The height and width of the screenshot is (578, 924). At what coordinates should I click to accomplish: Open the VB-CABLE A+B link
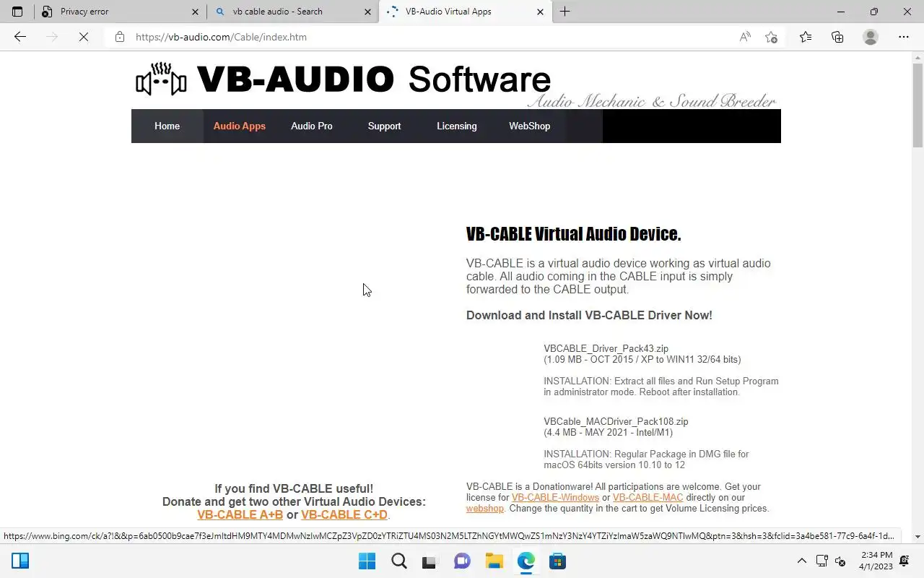coord(240,514)
